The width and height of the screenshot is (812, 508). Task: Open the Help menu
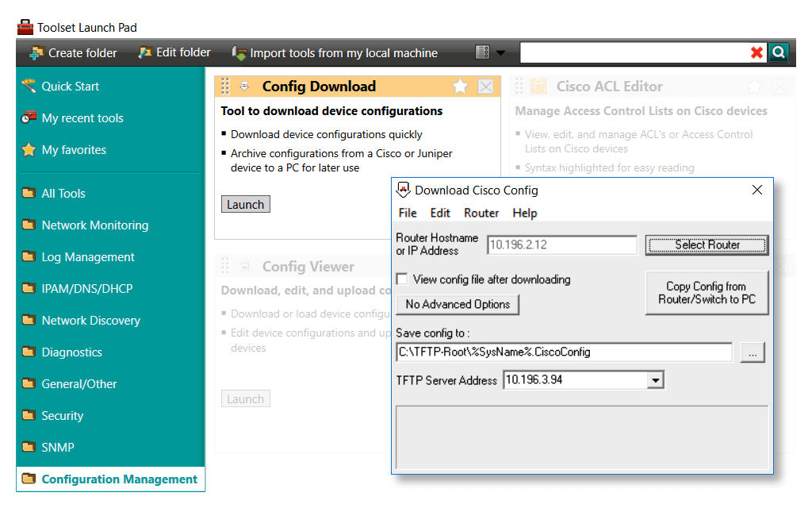click(526, 213)
